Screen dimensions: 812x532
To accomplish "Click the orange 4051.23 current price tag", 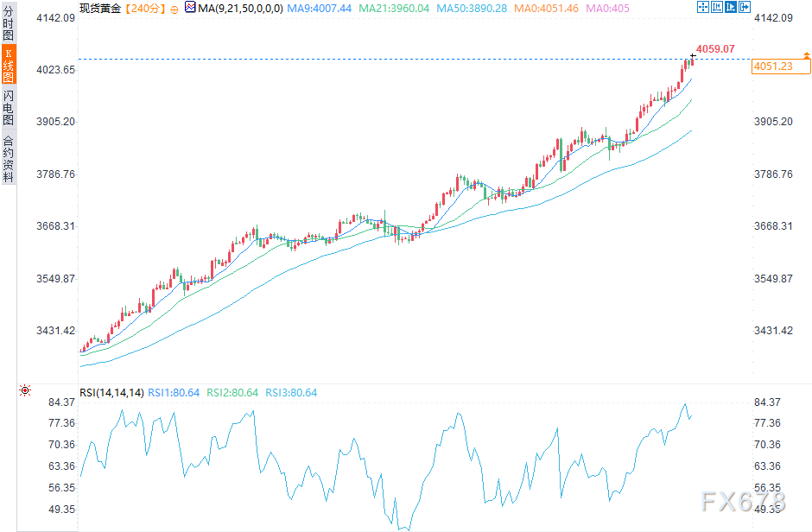I will click(772, 66).
